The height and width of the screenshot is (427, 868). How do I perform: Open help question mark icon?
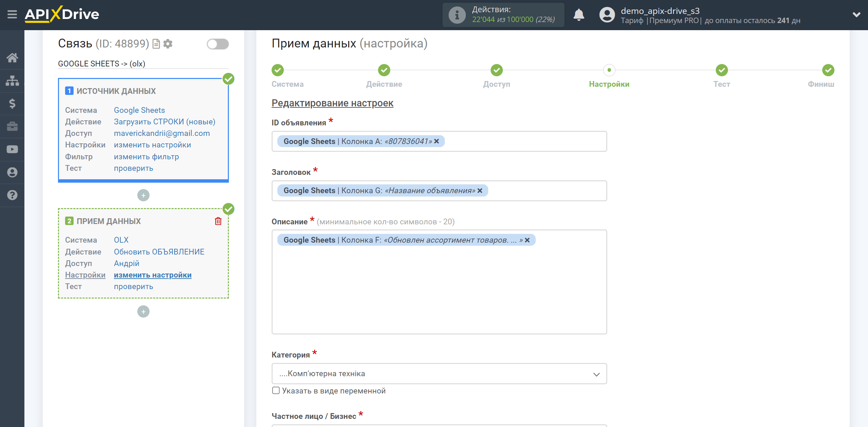point(12,195)
